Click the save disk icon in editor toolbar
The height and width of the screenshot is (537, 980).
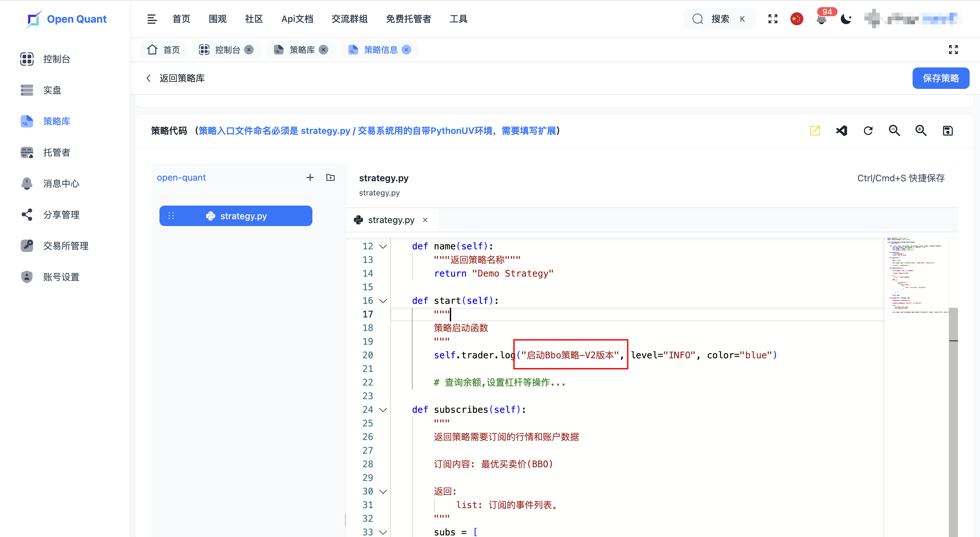947,131
